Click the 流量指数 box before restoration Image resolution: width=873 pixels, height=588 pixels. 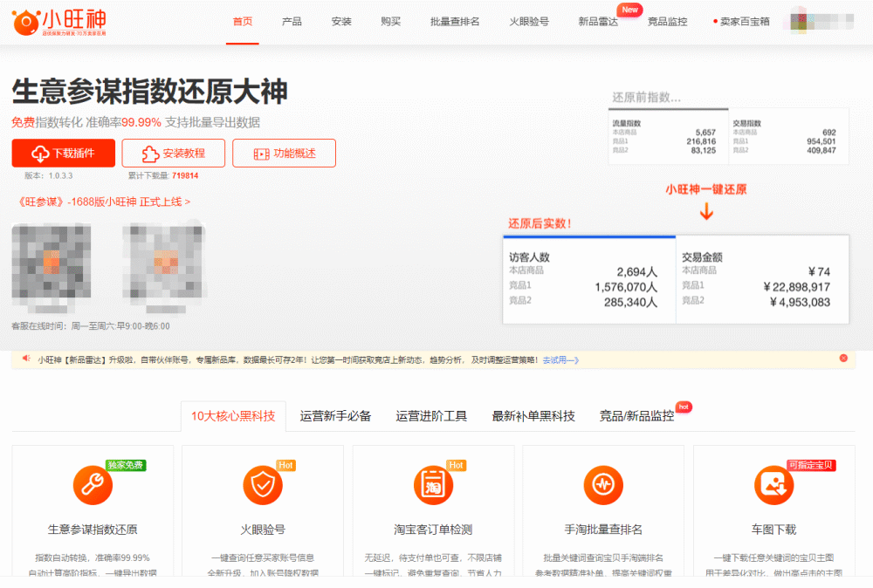coord(668,136)
